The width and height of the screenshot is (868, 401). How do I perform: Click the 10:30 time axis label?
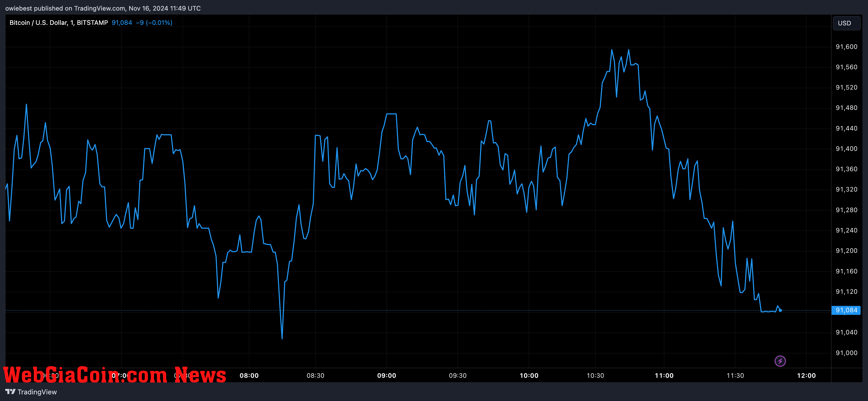coord(595,375)
